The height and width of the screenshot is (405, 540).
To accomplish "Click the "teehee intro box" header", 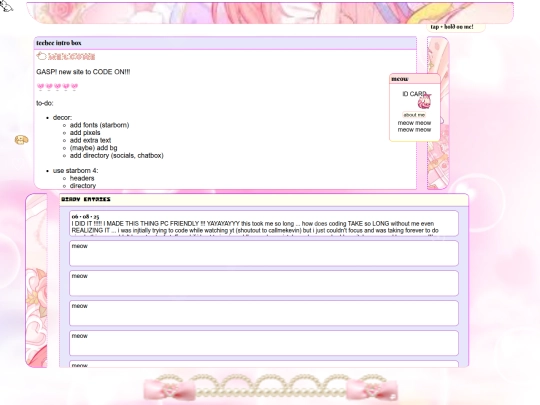I will coord(225,43).
